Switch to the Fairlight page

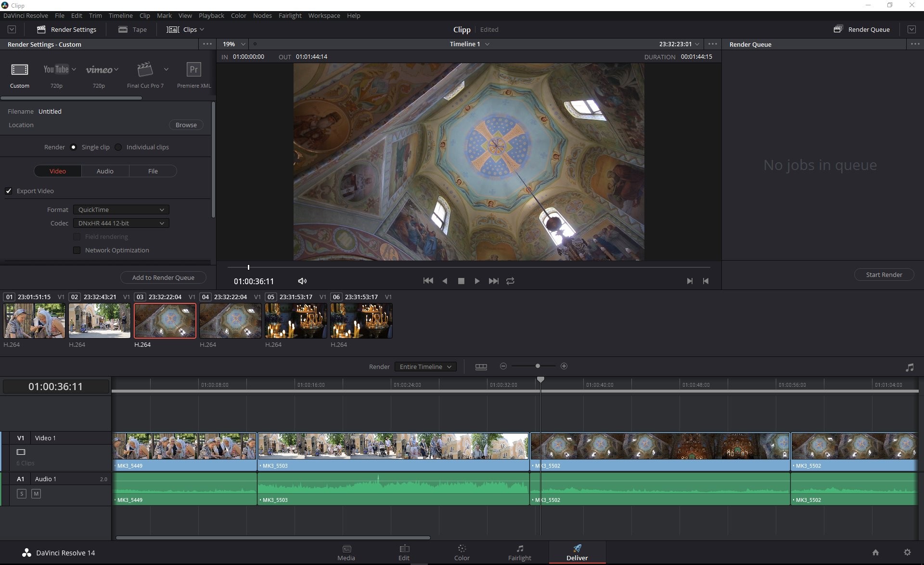[520, 552]
